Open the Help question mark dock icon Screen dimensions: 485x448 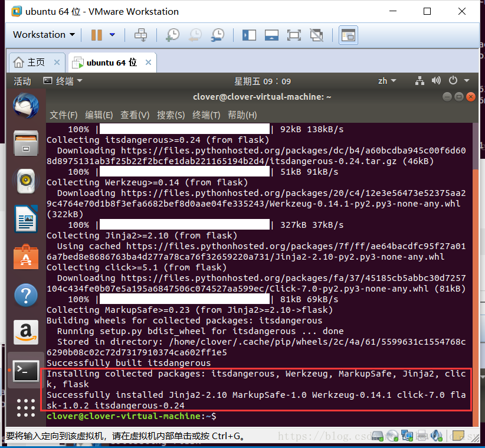[26, 295]
